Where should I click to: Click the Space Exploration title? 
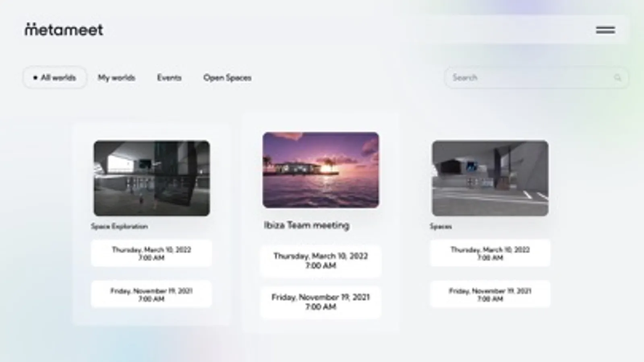119,226
